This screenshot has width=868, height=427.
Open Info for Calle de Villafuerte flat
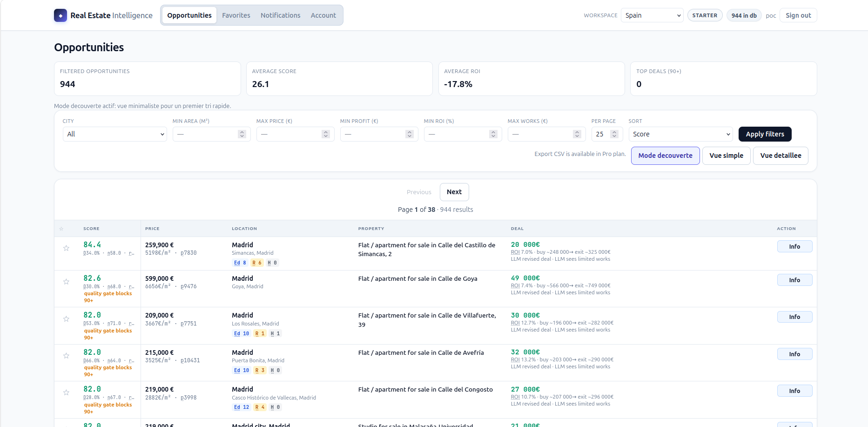pyautogui.click(x=794, y=317)
